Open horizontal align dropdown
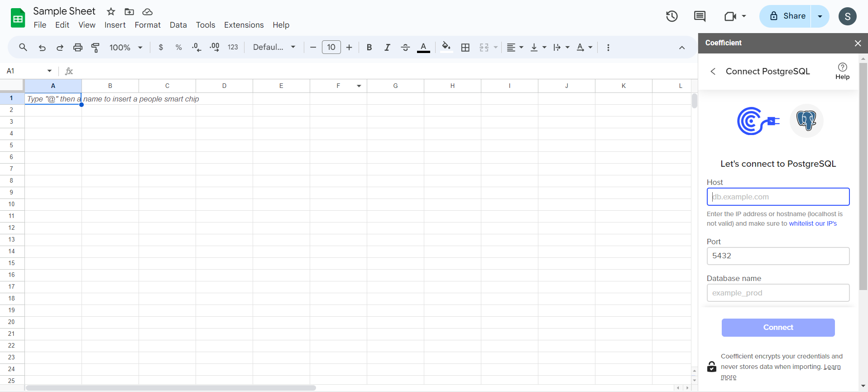Screen dimensions: 868x392 (515, 48)
